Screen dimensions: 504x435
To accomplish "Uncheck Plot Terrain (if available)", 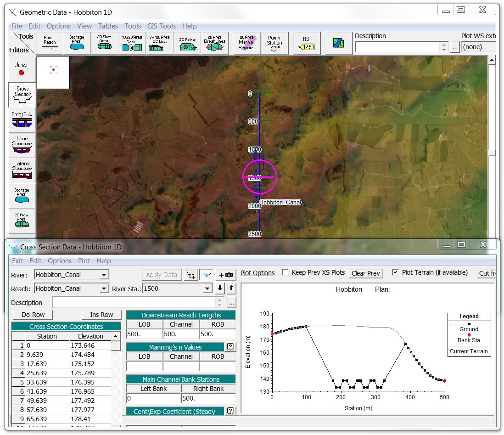I will [395, 272].
